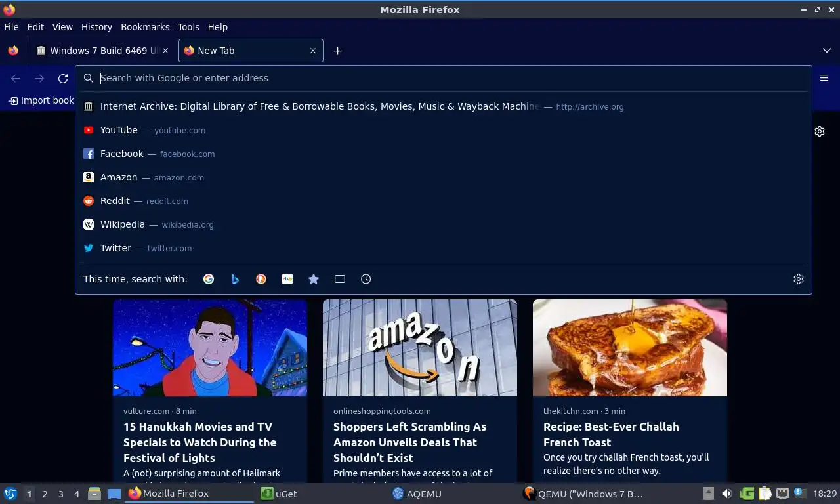Viewport: 840px width, 504px height.
Task: Open the Tools menu
Action: (188, 27)
